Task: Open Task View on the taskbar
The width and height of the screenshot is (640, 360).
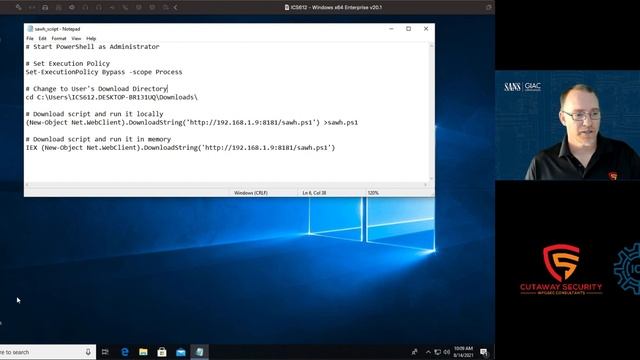Action: pyautogui.click(x=105, y=352)
